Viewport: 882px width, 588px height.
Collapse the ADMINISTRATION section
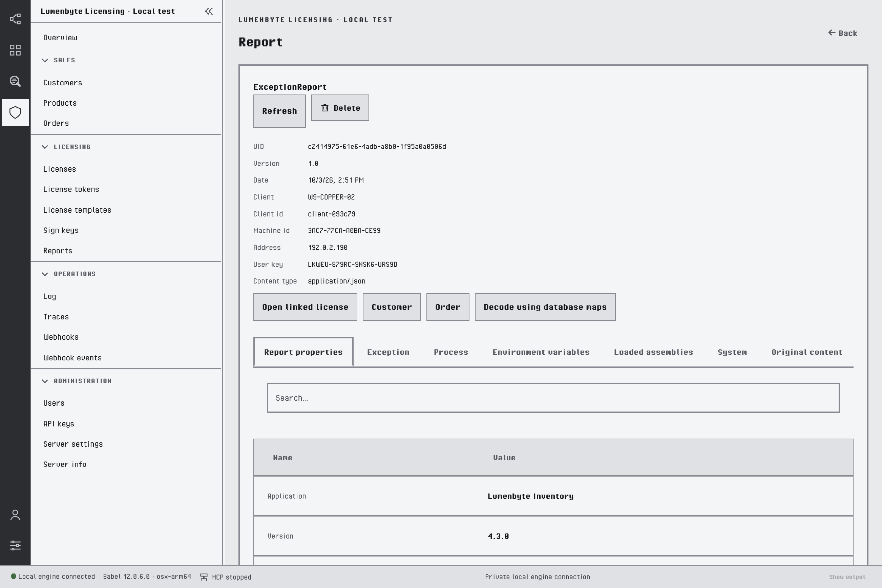45,381
